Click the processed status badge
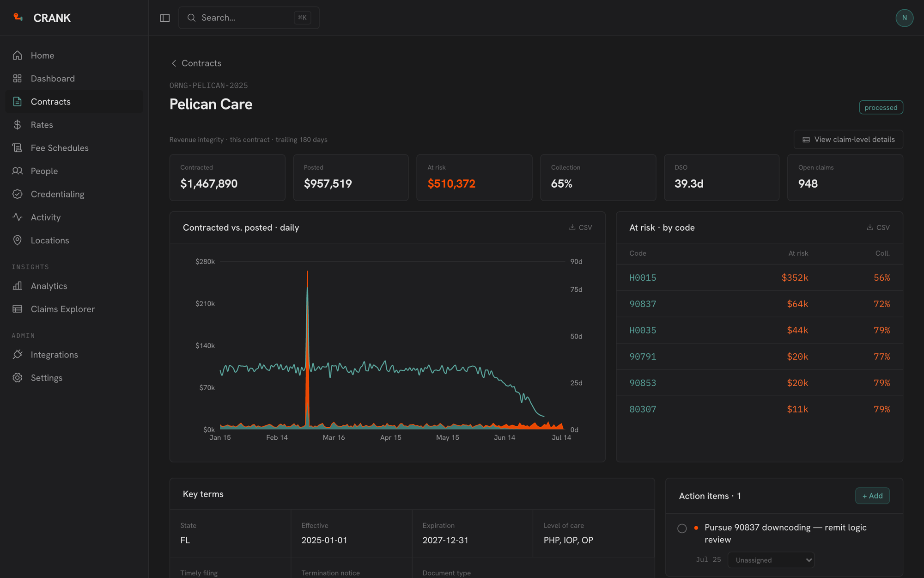 point(881,107)
